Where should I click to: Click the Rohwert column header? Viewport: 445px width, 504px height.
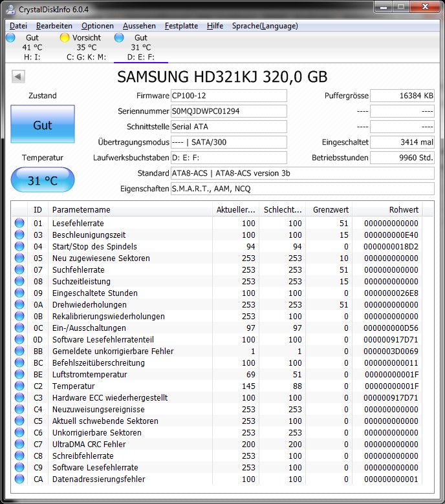pos(387,210)
